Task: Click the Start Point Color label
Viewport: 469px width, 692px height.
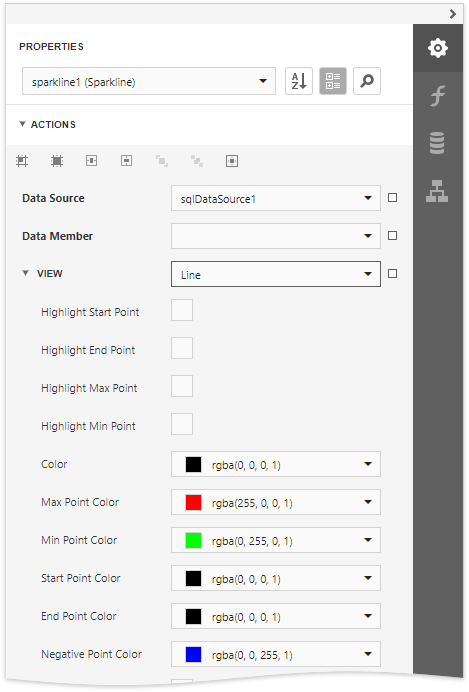Action: point(81,578)
